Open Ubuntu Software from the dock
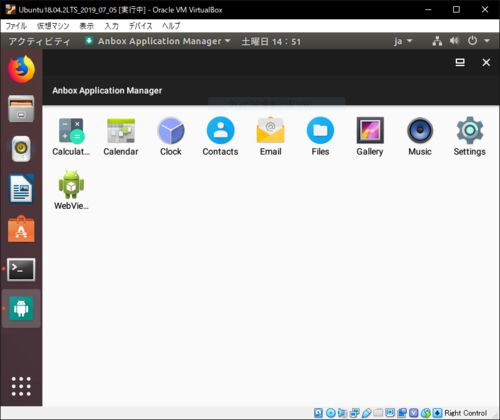This screenshot has width=500, height=420. 21,229
